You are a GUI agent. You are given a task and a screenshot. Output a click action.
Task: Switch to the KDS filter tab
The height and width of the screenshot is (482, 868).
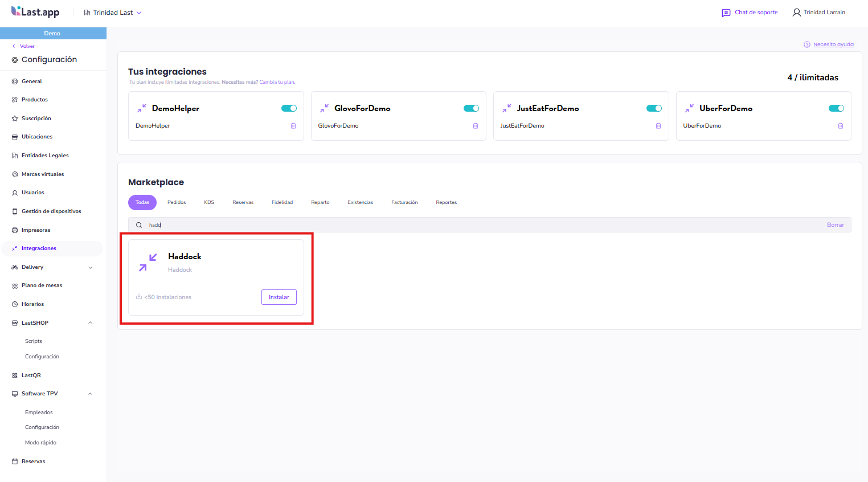point(209,202)
